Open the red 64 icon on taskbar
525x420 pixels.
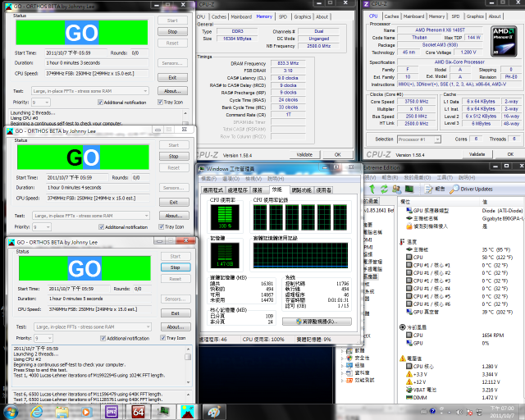click(x=139, y=412)
